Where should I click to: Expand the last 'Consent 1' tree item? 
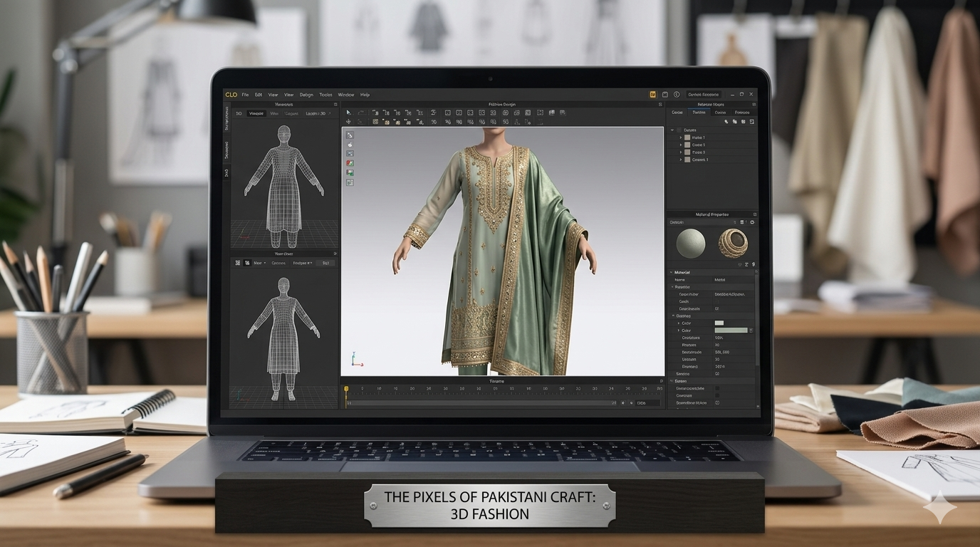tap(681, 160)
